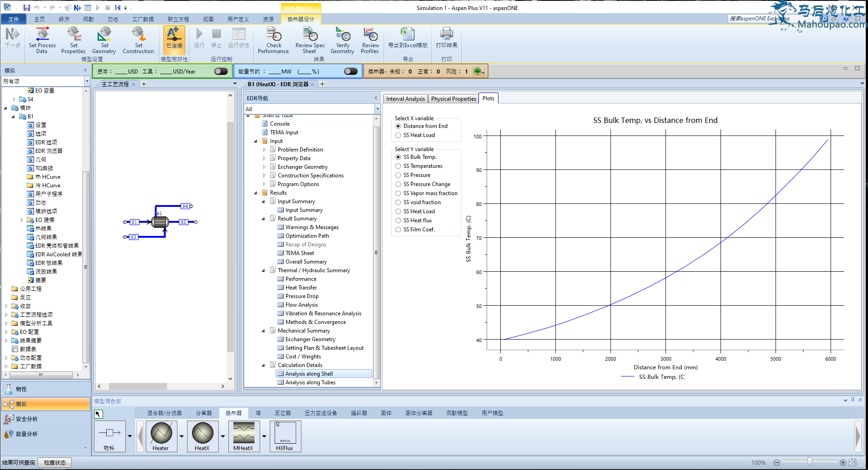
Task: Select the MHeatX model in palette
Action: pyautogui.click(x=244, y=436)
